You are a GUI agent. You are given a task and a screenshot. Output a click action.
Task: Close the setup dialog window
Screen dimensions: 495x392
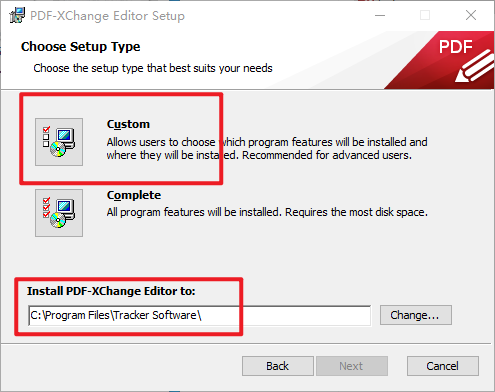(x=471, y=15)
